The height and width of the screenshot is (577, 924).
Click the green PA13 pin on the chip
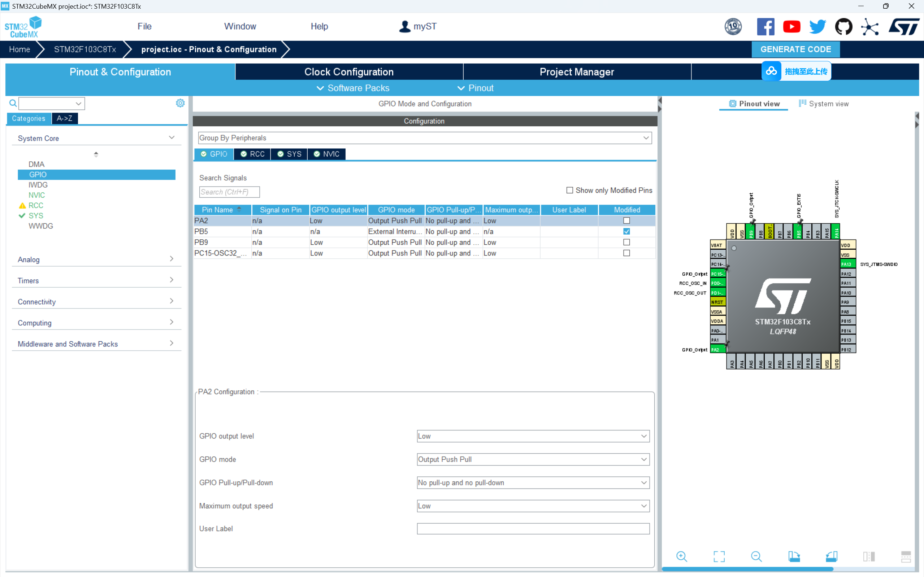(848, 264)
